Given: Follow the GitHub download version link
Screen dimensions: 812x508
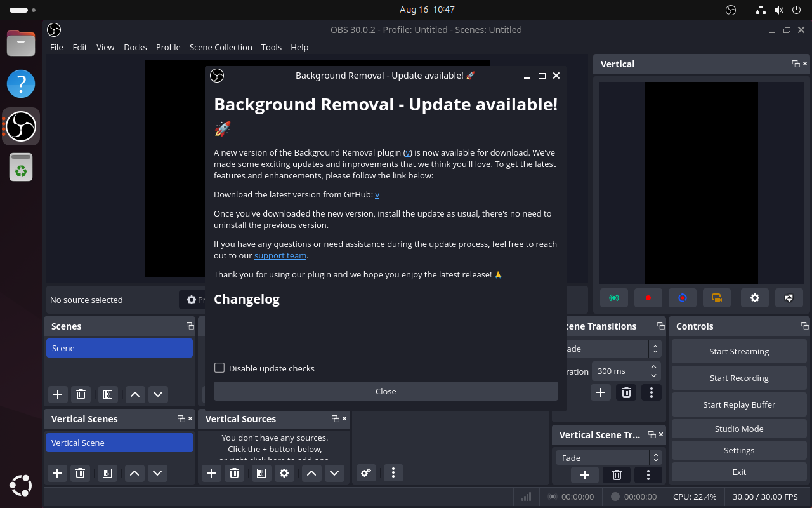Looking at the screenshot, I should (377, 194).
